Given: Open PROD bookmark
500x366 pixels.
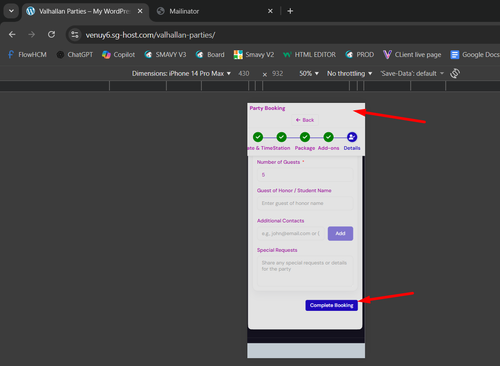Looking at the screenshot, I should (359, 55).
